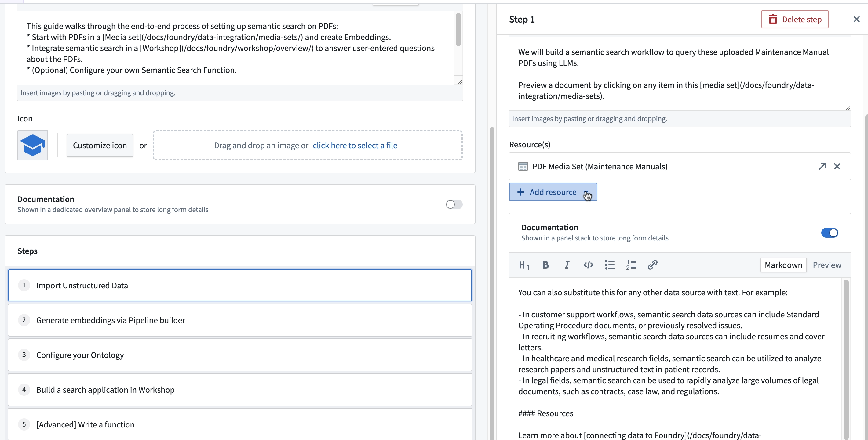Click the left panel vertical scrollbar
868x440 pixels.
(x=492, y=283)
